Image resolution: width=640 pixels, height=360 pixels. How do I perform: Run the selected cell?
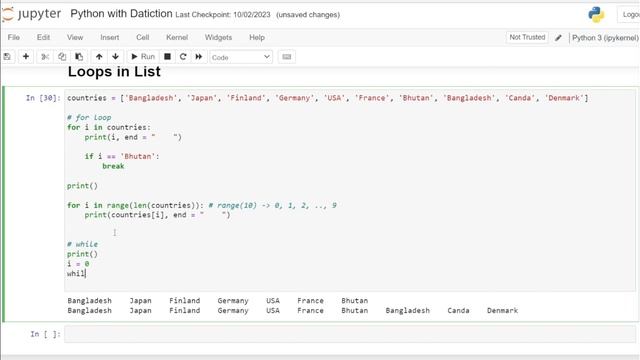(143, 57)
